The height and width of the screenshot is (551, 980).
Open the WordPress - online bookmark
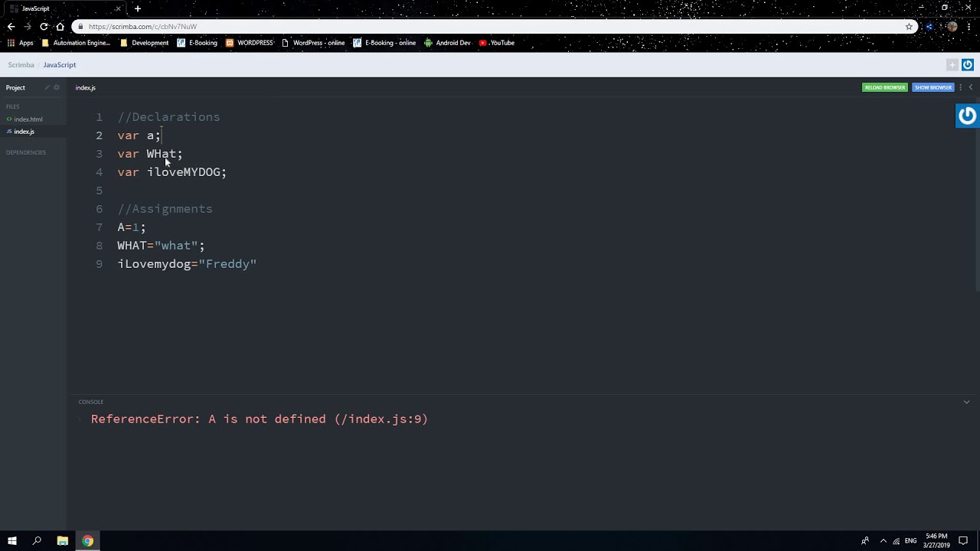tap(313, 43)
